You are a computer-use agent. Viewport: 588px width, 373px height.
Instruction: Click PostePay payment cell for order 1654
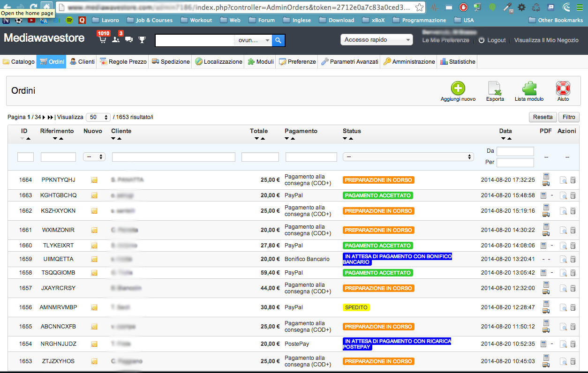coord(297,344)
